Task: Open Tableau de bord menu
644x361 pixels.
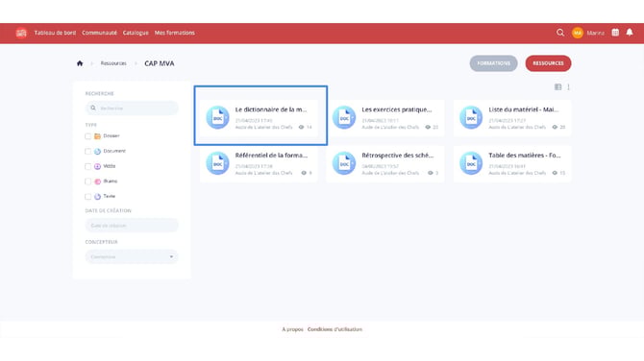Action: pyautogui.click(x=55, y=33)
